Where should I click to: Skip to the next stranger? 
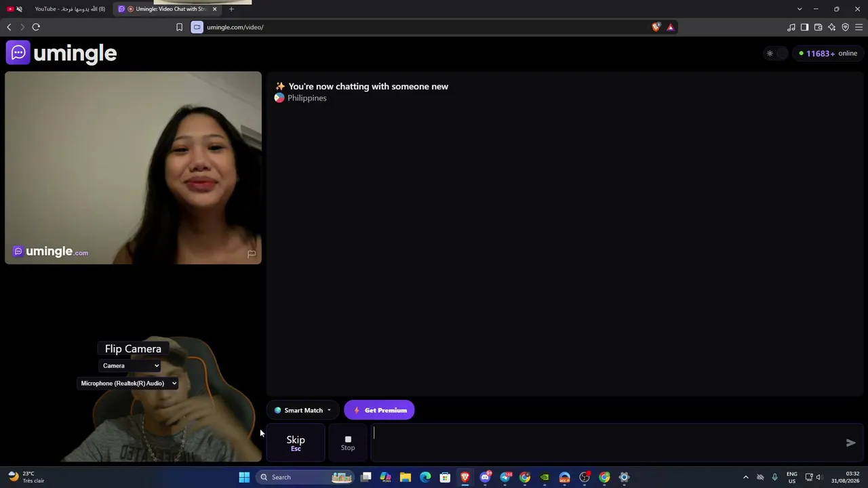click(296, 443)
